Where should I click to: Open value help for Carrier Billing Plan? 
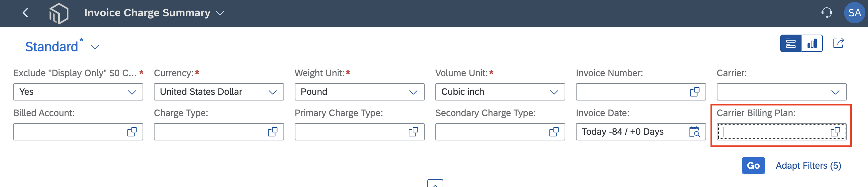pyautogui.click(x=835, y=132)
